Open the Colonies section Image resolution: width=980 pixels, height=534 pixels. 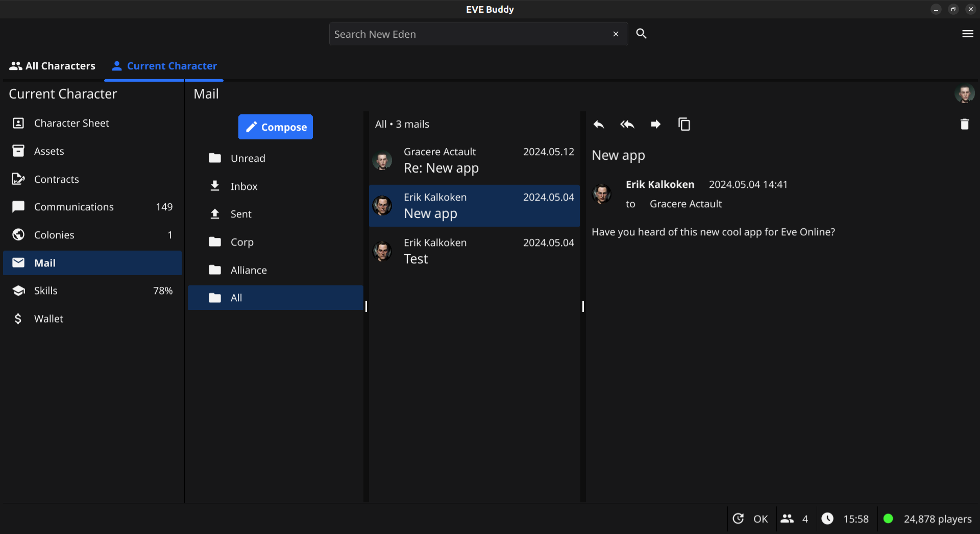tap(92, 235)
